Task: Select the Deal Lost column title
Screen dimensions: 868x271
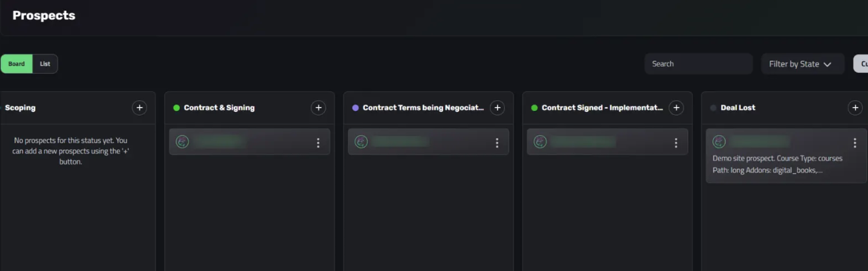Action: (x=738, y=108)
